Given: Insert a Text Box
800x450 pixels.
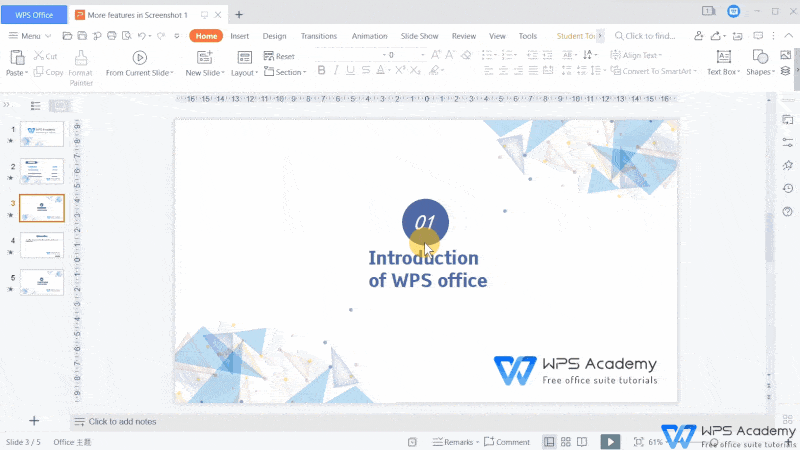Looking at the screenshot, I should click(x=723, y=62).
